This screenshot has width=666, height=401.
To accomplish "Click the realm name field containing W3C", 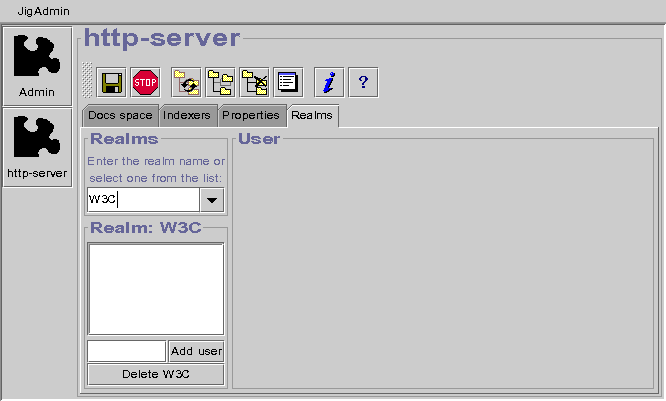I will click(x=142, y=200).
